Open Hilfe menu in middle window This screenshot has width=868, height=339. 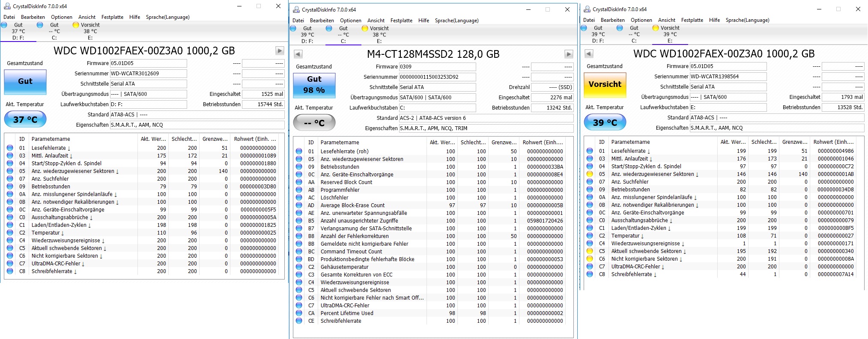tap(424, 21)
